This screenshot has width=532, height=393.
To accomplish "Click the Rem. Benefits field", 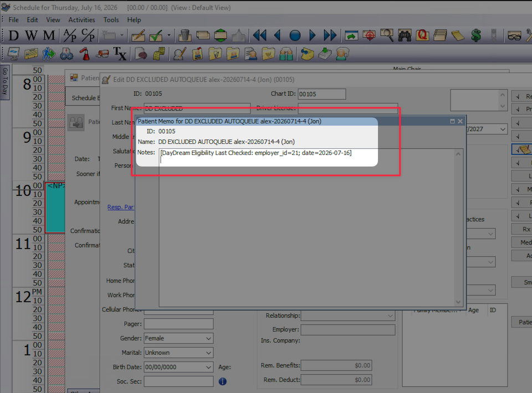I will point(336,365).
